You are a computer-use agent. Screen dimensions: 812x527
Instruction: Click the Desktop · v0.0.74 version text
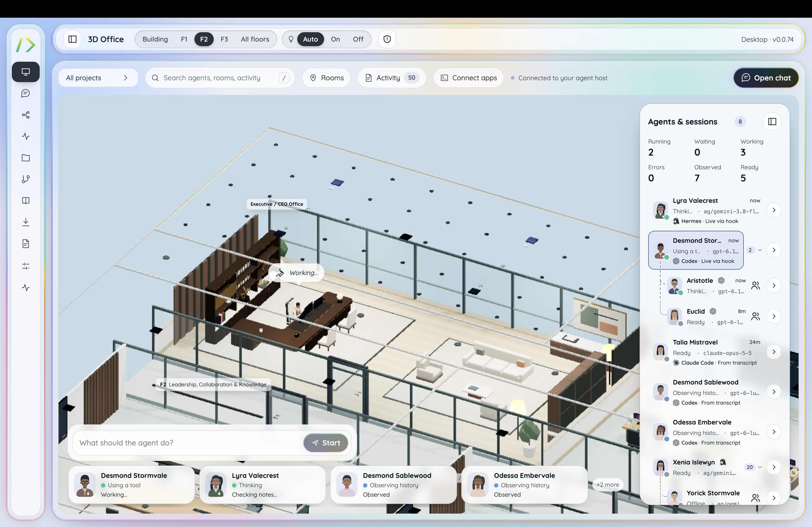click(x=767, y=39)
